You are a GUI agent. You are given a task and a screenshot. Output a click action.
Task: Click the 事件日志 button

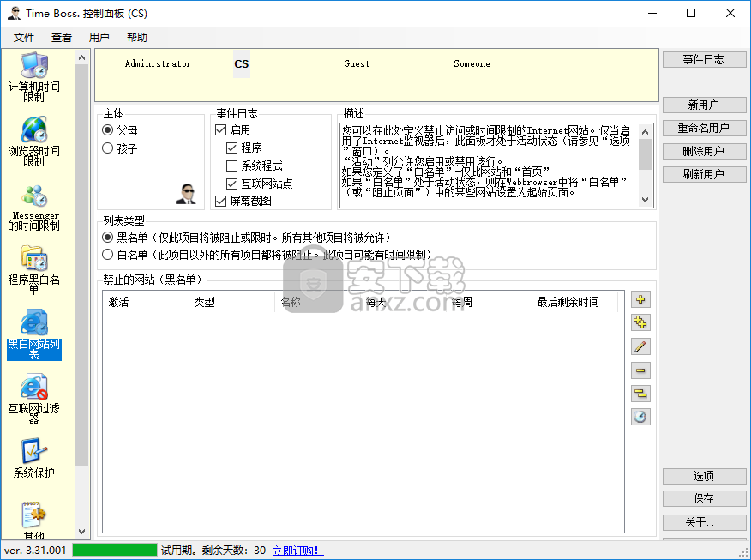coord(704,59)
